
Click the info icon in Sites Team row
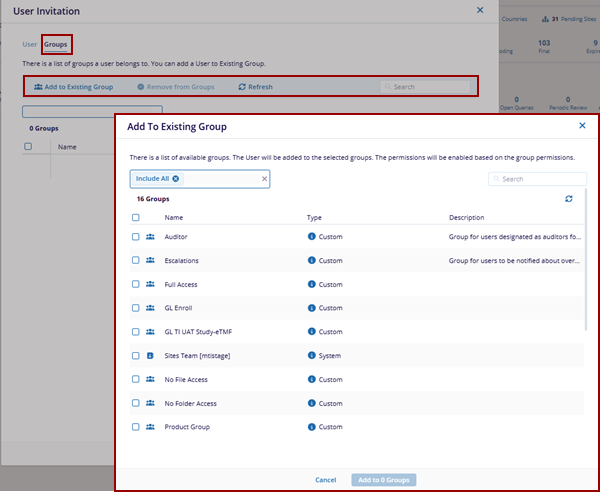312,356
